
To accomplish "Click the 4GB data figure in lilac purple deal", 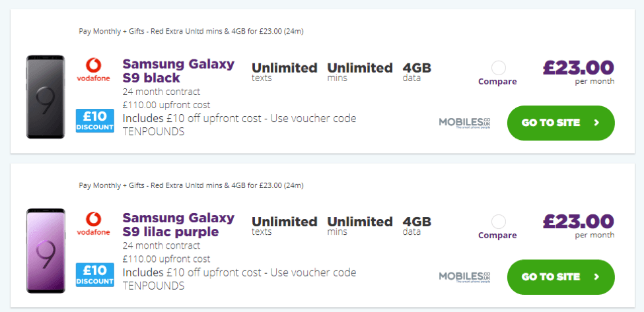I will (417, 222).
